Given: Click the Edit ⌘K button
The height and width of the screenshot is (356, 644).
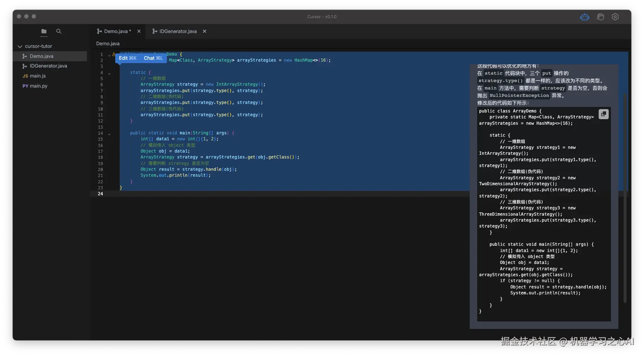Looking at the screenshot, I should coord(127,58).
